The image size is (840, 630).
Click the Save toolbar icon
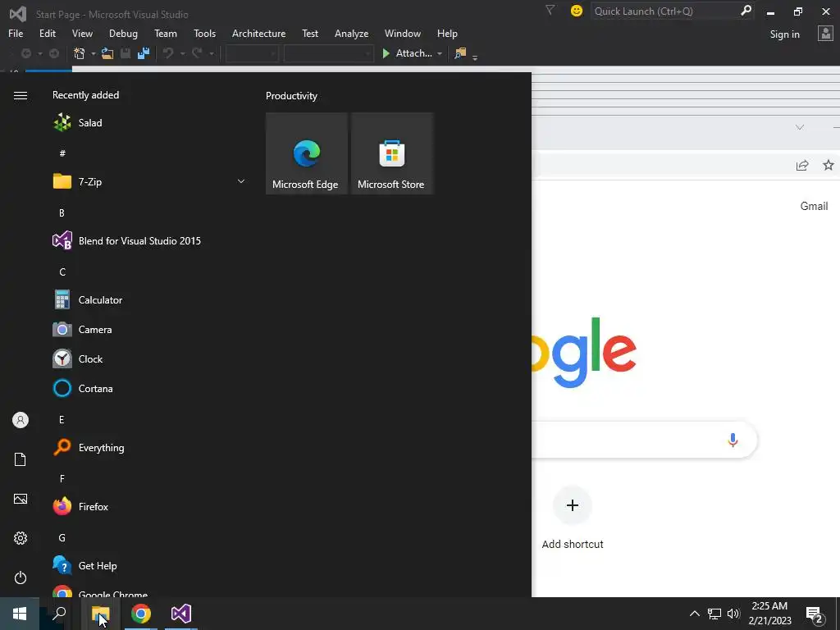coord(126,53)
